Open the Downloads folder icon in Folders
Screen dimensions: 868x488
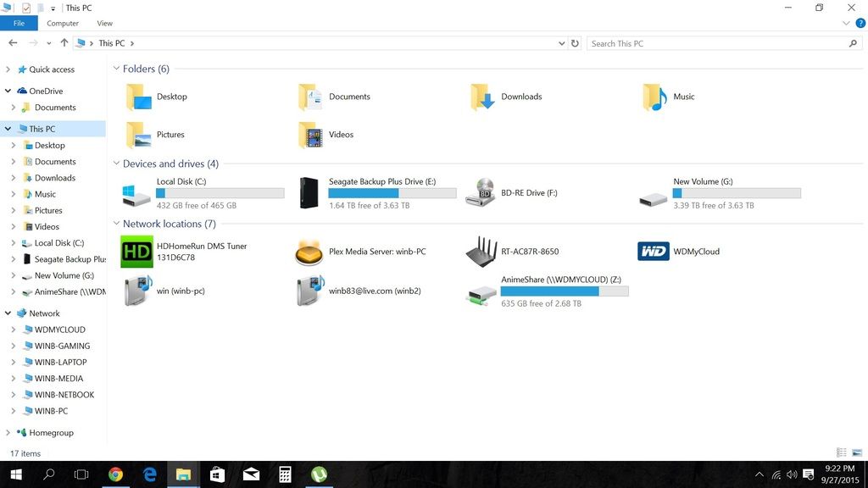tap(482, 97)
